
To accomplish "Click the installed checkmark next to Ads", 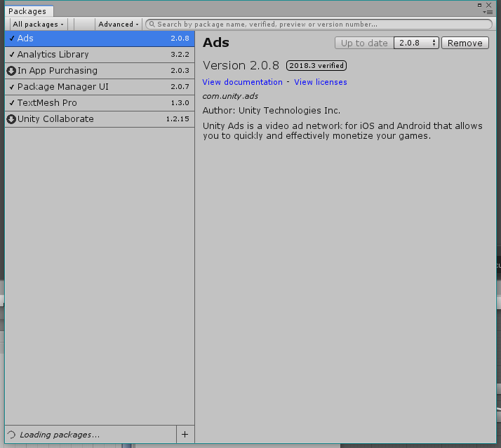I will [12, 39].
